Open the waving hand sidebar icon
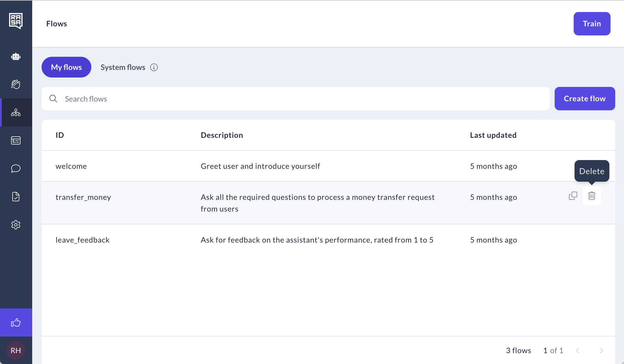This screenshot has width=624, height=364. coord(16,84)
